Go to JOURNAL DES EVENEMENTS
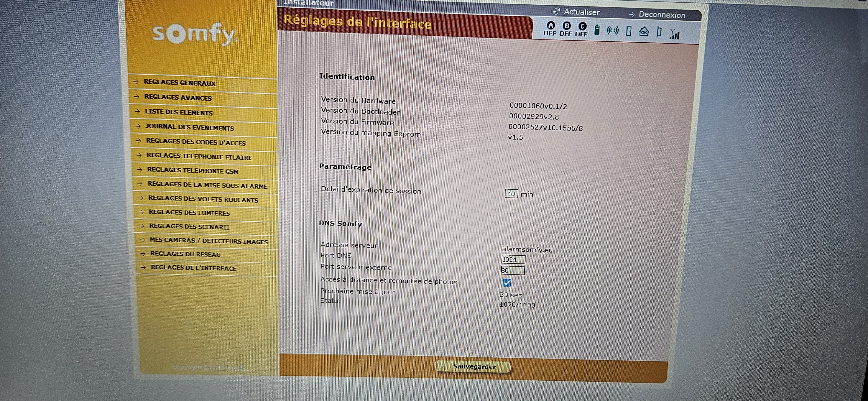Screen dimensions: 868x401 tap(189, 127)
